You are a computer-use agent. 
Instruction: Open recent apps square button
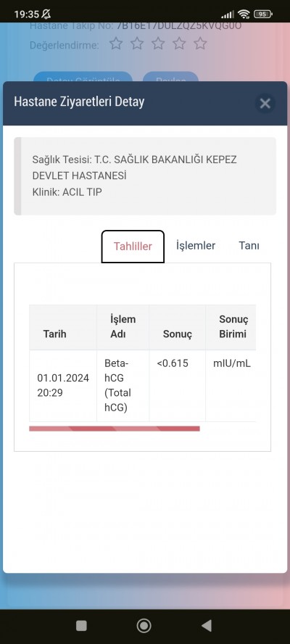click(x=81, y=626)
